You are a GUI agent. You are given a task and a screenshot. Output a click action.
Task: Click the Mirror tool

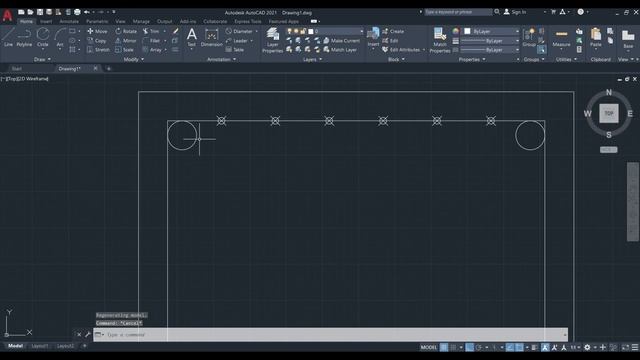[126, 41]
